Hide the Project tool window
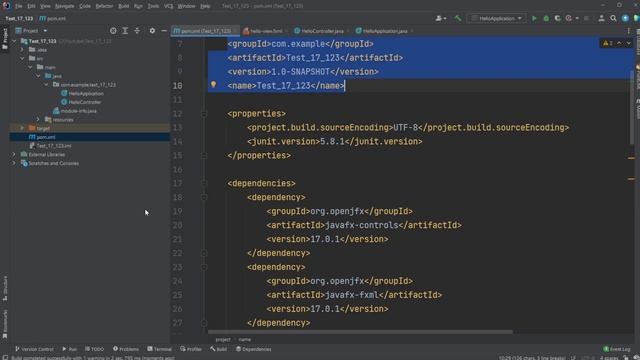This screenshot has width=640, height=360. pyautogui.click(x=164, y=31)
